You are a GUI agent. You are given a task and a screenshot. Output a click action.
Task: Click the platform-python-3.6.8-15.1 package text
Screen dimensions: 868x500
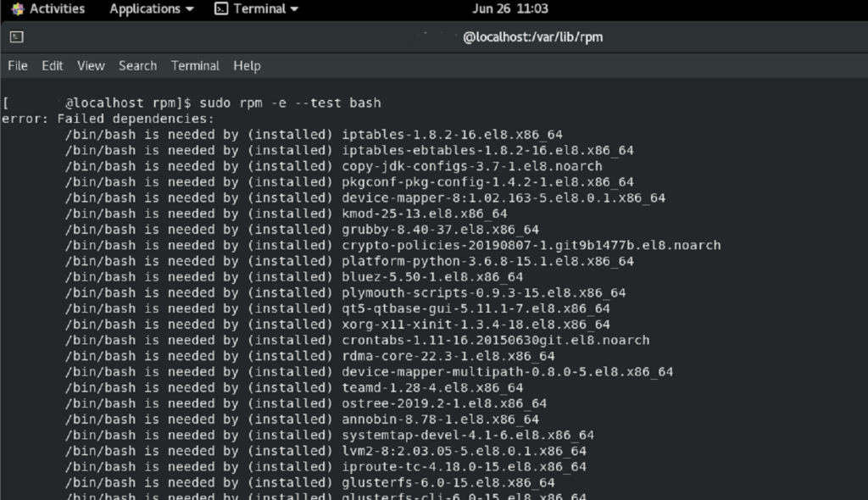(487, 261)
